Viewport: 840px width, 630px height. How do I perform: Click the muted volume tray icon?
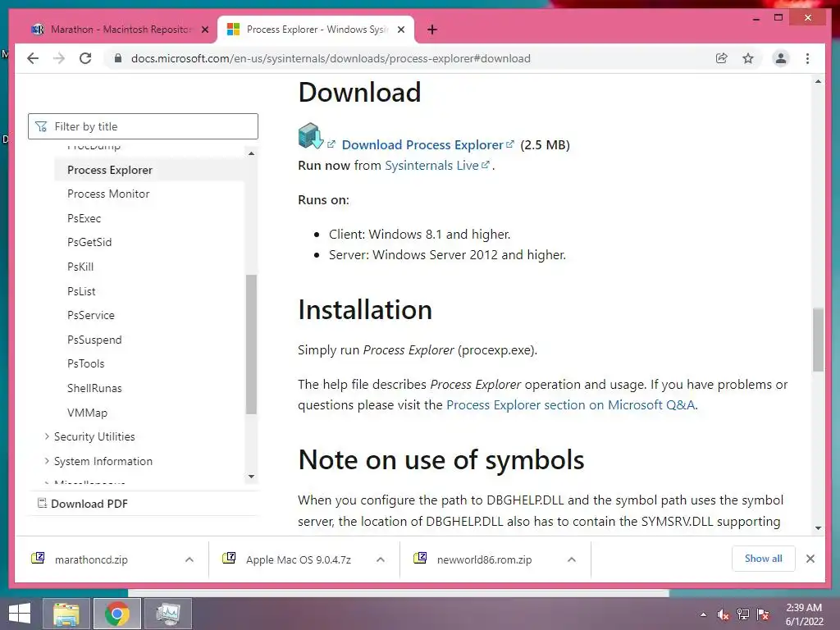[x=724, y=614]
